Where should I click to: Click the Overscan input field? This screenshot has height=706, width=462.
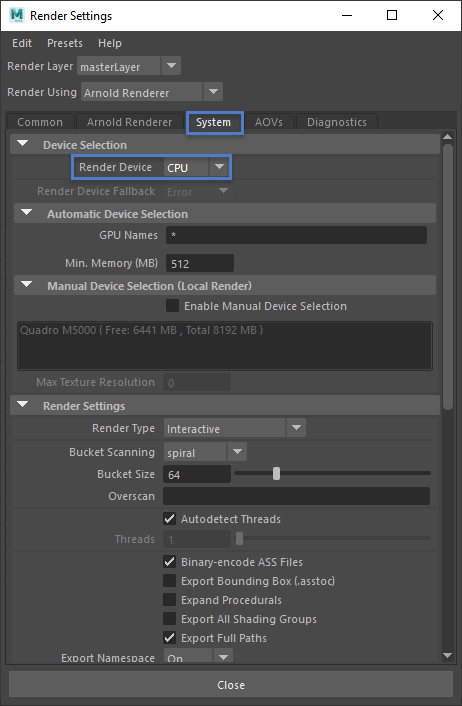[296, 496]
